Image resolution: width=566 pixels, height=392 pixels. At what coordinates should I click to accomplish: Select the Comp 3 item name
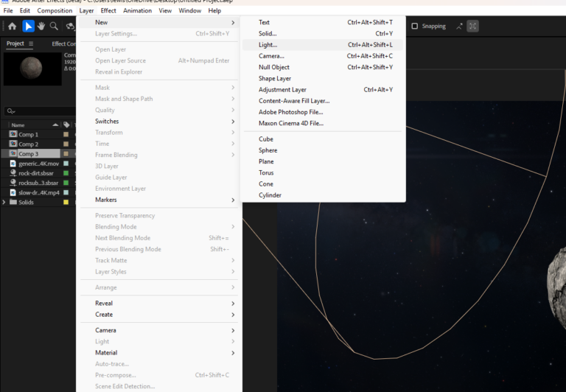click(x=29, y=154)
